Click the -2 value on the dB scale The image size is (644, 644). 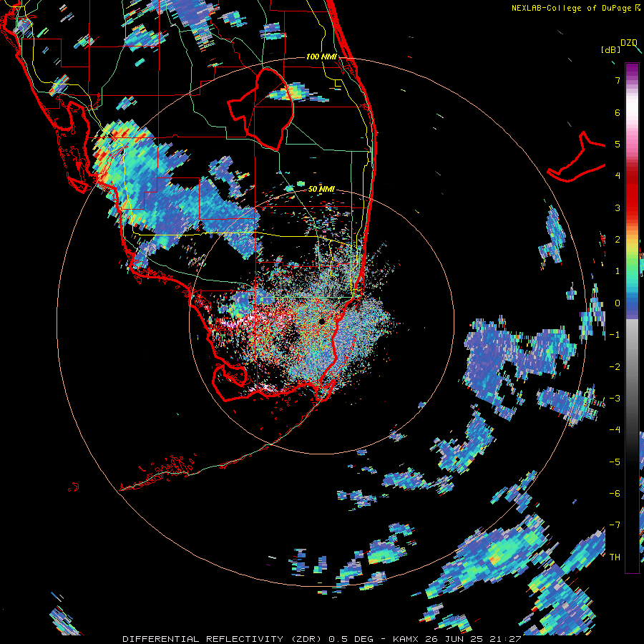click(x=615, y=366)
